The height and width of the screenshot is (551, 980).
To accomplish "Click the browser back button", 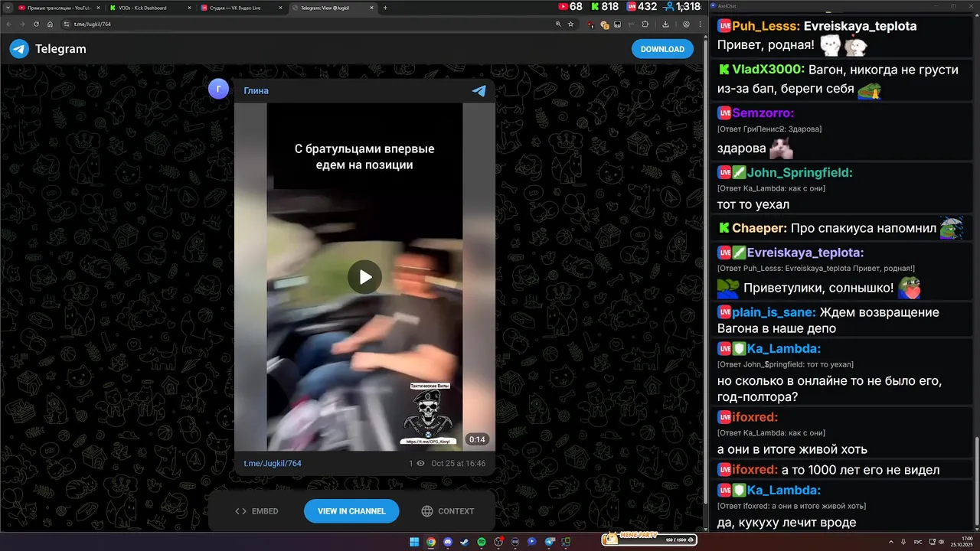I will pyautogui.click(x=9, y=24).
